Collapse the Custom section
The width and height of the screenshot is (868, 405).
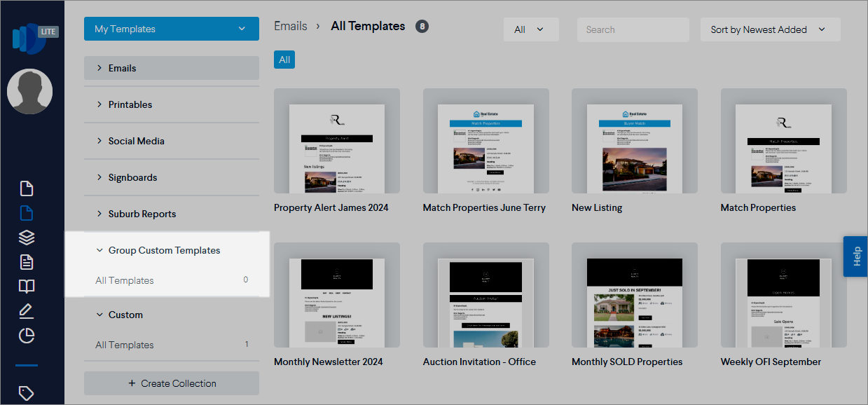172,315
